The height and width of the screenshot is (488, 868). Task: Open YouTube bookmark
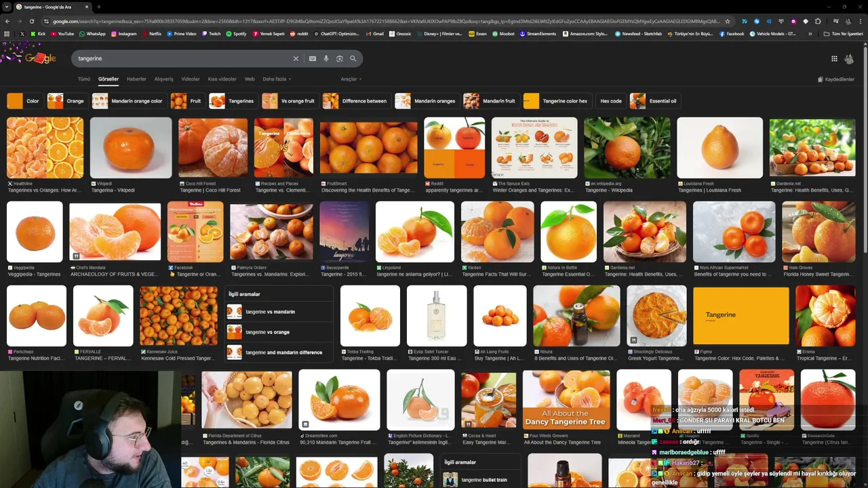62,34
